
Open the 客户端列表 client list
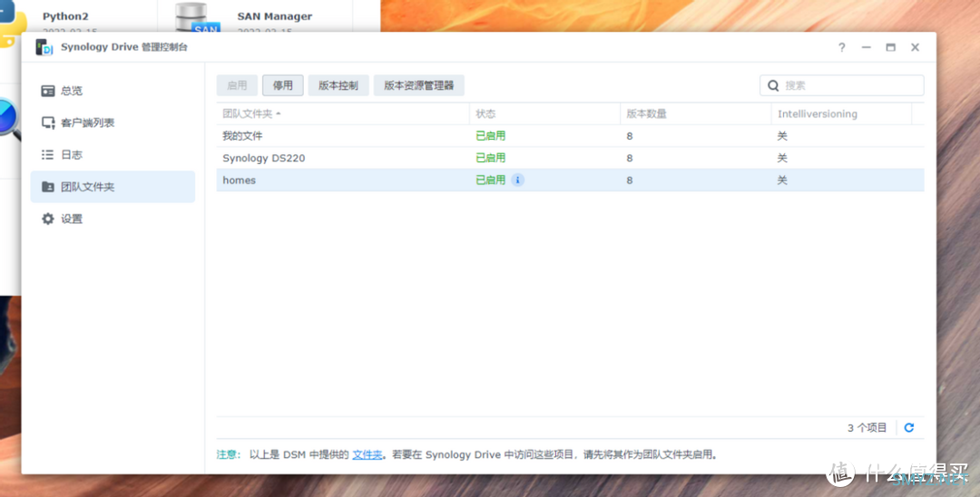113,123
